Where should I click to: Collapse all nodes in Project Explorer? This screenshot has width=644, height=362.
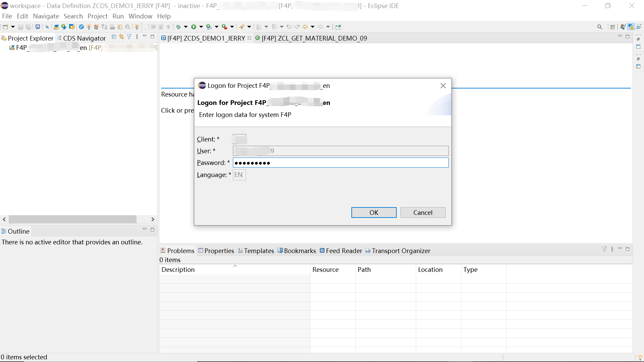[114, 37]
